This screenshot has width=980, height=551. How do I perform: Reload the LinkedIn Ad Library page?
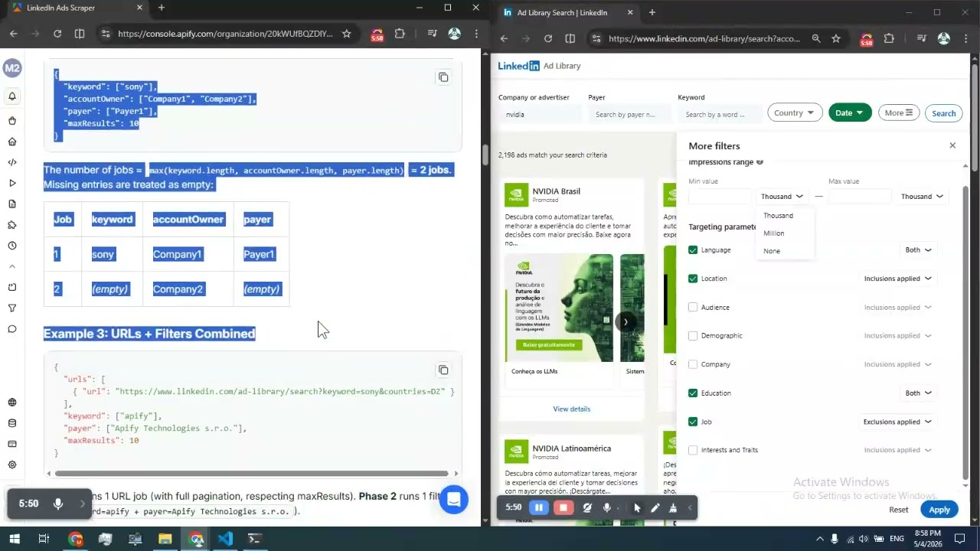(x=548, y=38)
